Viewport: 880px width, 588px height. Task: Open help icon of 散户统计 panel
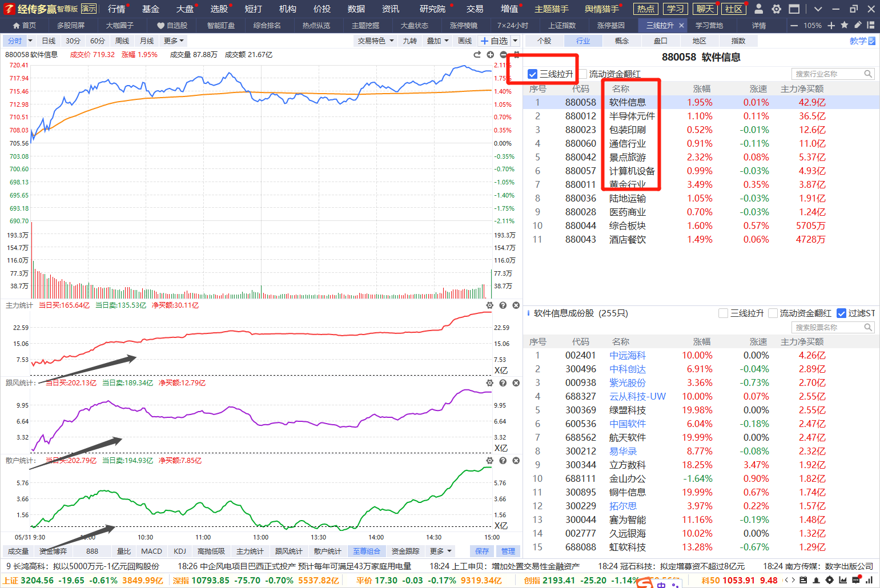[x=503, y=461]
